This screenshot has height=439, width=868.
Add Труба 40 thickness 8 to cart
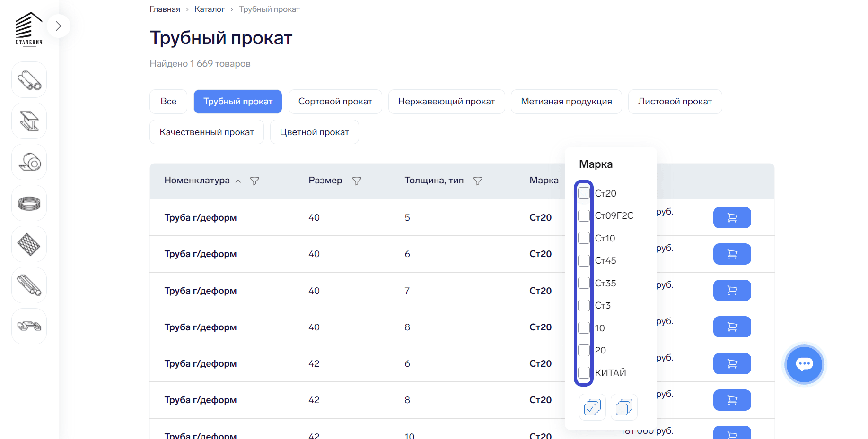click(732, 327)
